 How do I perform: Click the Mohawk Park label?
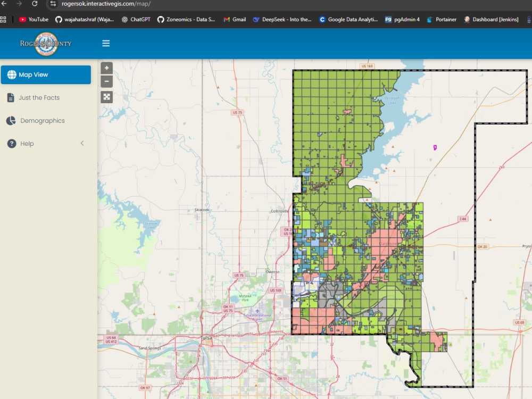245,298
